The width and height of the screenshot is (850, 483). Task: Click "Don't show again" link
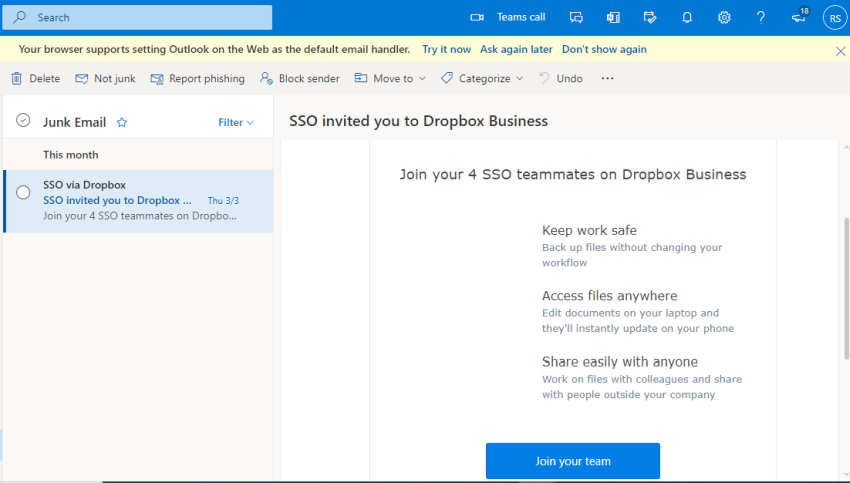pos(604,49)
